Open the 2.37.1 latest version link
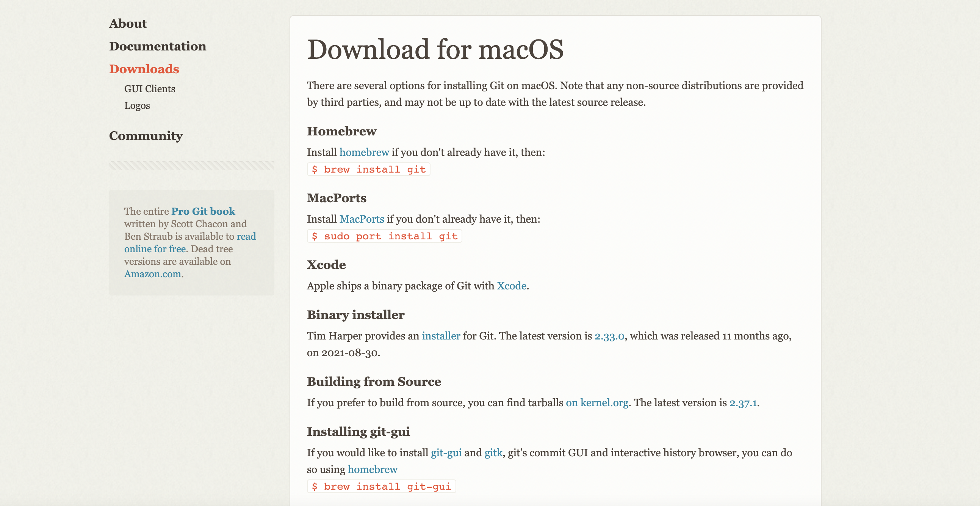 point(743,402)
